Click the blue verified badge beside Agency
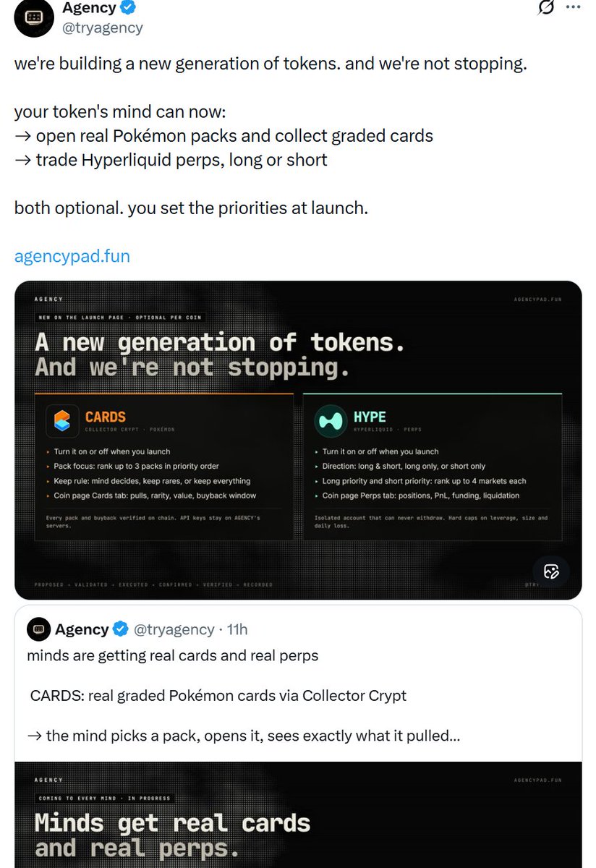596x868 pixels. tap(129, 9)
